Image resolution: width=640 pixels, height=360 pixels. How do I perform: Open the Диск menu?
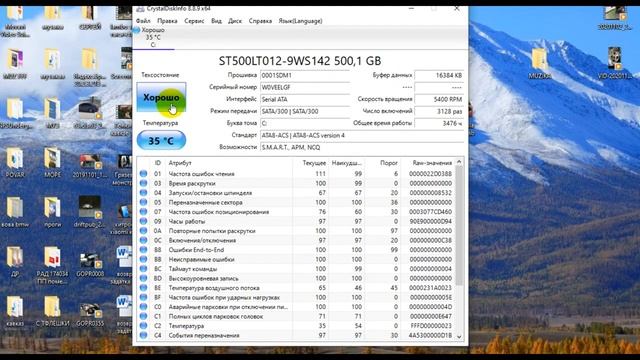tap(235, 21)
